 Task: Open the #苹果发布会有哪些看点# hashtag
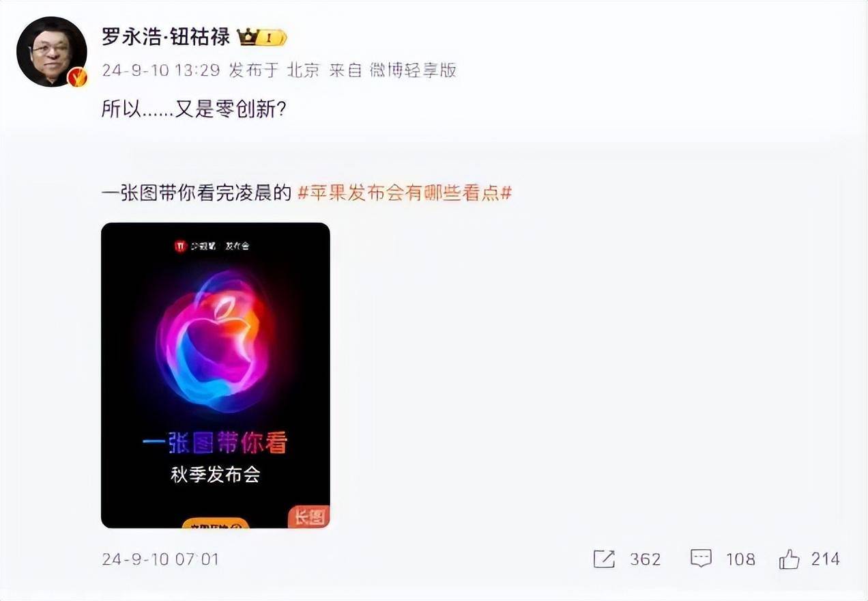pos(405,193)
